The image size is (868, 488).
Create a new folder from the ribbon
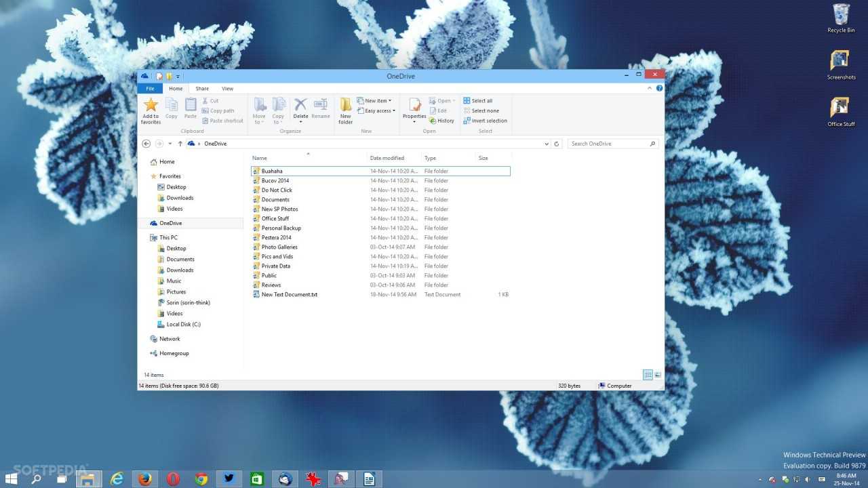pyautogui.click(x=346, y=110)
